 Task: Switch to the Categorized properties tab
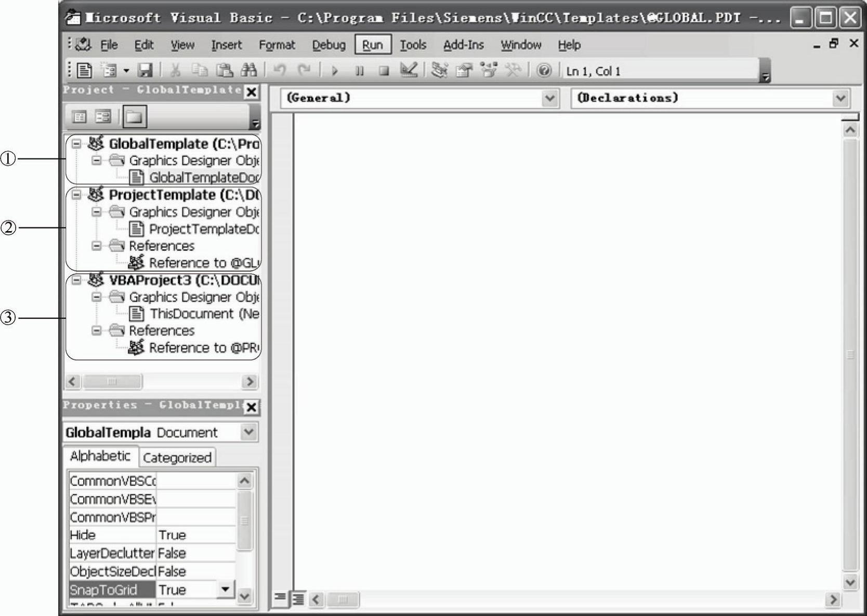point(177,458)
